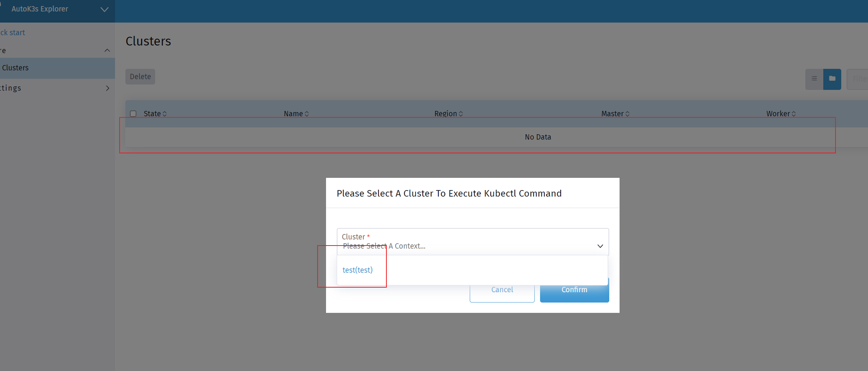Select the folder view icon
This screenshot has width=868, height=371.
(832, 79)
